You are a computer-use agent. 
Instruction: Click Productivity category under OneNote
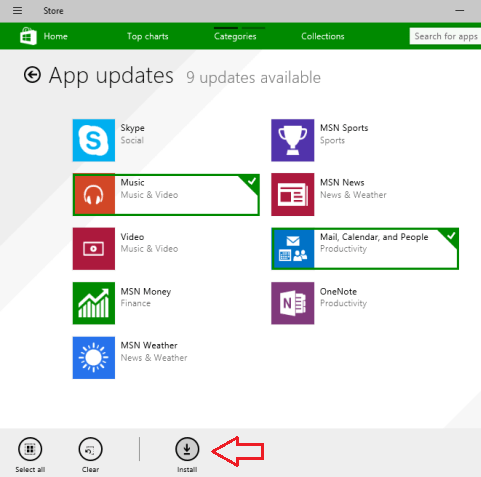tap(343, 303)
